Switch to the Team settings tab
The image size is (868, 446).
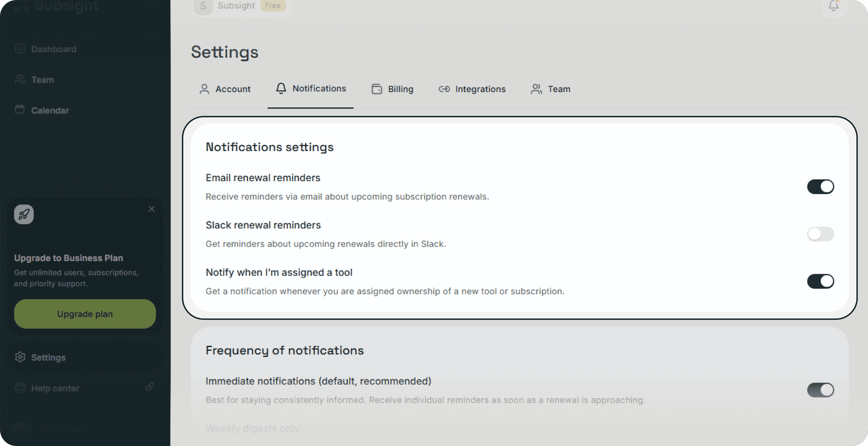click(x=551, y=89)
